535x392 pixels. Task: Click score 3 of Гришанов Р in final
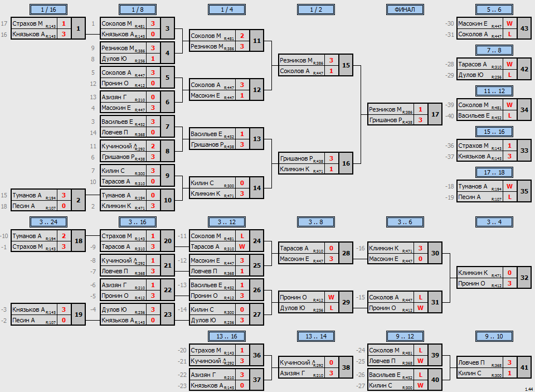[420, 120]
